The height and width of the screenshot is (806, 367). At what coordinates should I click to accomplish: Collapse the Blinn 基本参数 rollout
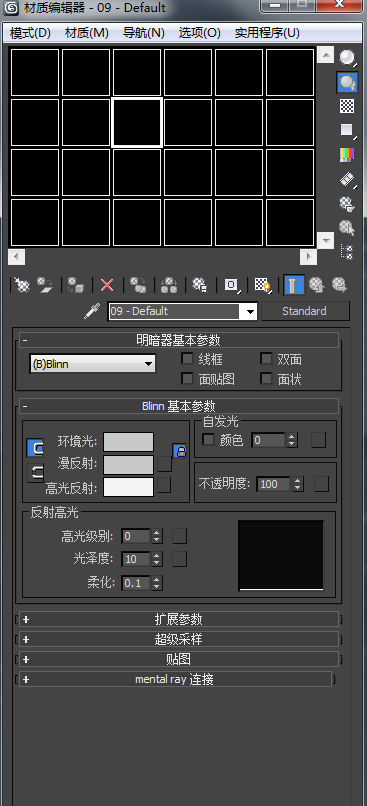coord(179,406)
